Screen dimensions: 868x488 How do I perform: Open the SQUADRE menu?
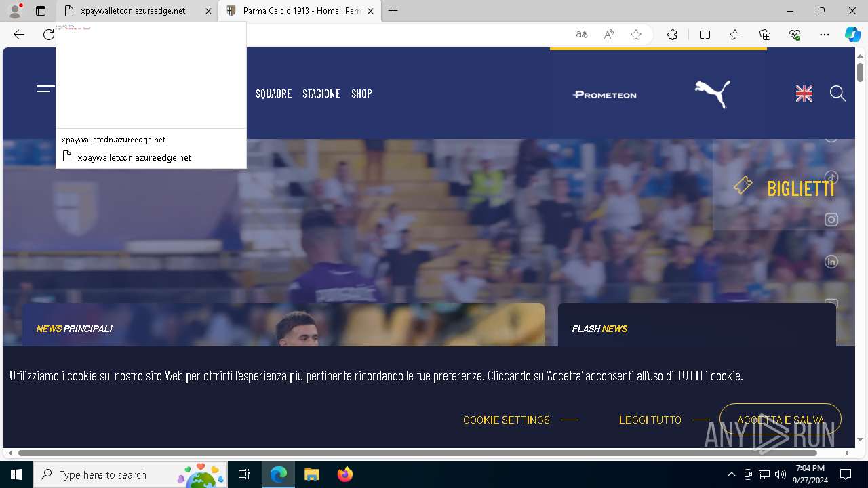pyautogui.click(x=273, y=94)
